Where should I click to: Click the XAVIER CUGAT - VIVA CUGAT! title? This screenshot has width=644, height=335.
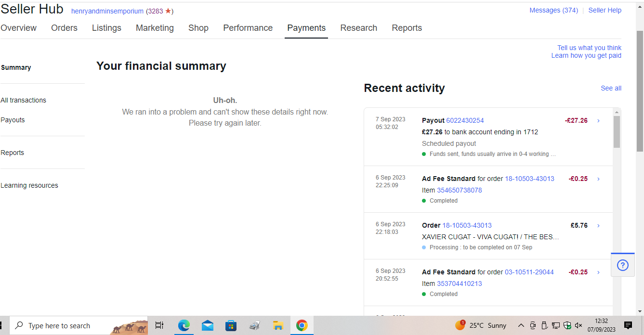(x=490, y=237)
